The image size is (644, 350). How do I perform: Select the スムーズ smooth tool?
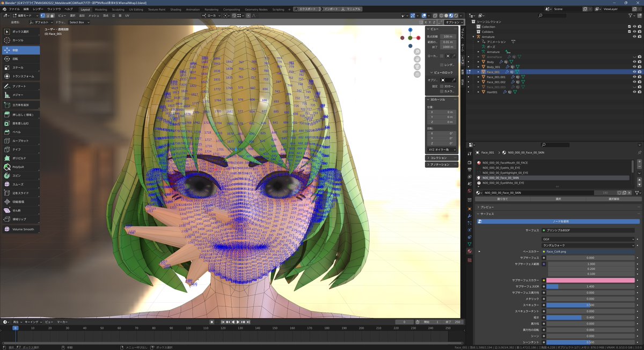(x=20, y=184)
